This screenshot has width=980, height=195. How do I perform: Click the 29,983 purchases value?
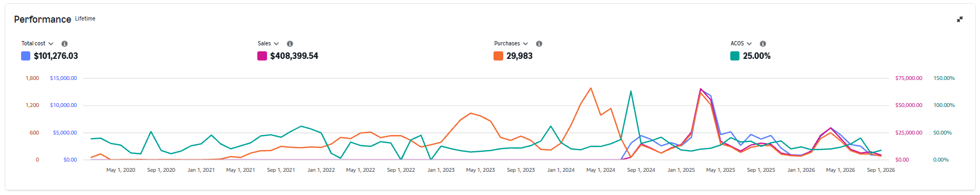click(519, 56)
